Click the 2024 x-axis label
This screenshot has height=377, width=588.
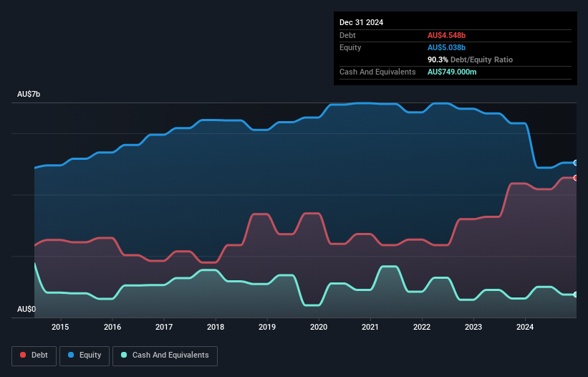[525, 327]
